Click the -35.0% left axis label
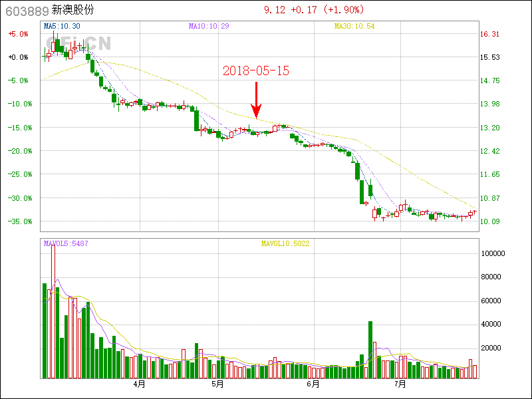 pos(17,221)
